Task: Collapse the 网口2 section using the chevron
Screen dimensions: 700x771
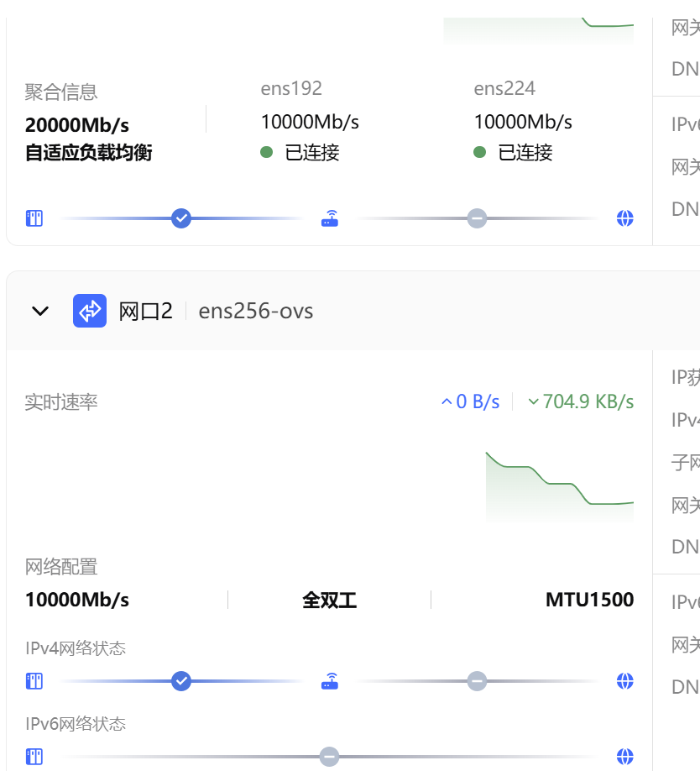Action: click(39, 311)
